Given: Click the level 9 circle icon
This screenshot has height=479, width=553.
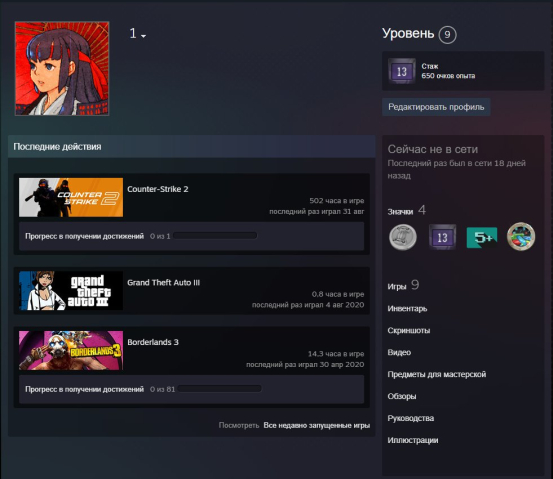Looking at the screenshot, I should tap(447, 35).
